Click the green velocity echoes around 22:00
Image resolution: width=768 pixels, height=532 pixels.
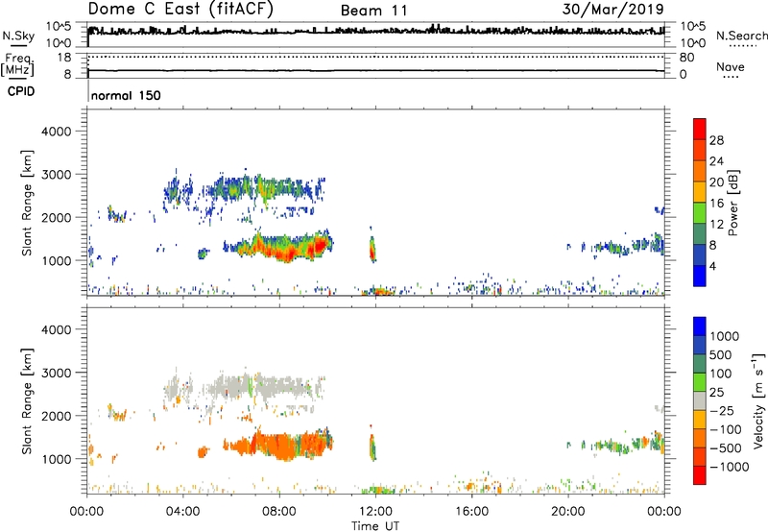point(612,446)
